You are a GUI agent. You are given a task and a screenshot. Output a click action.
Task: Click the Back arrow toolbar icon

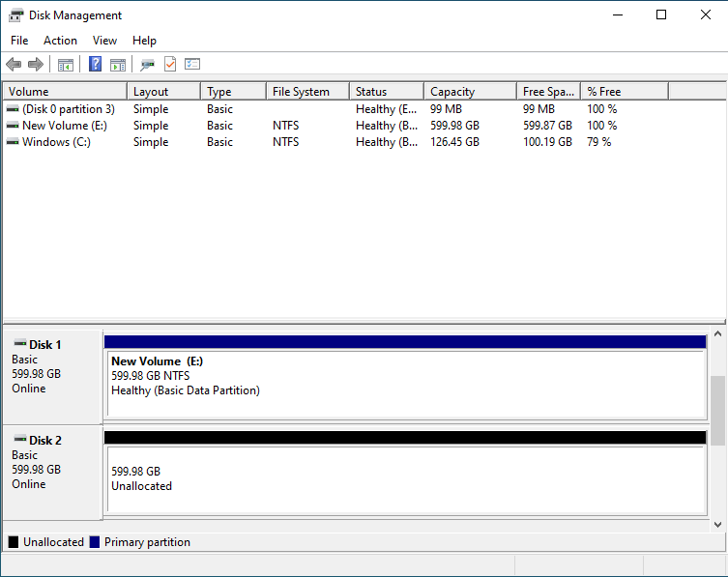pos(14,64)
